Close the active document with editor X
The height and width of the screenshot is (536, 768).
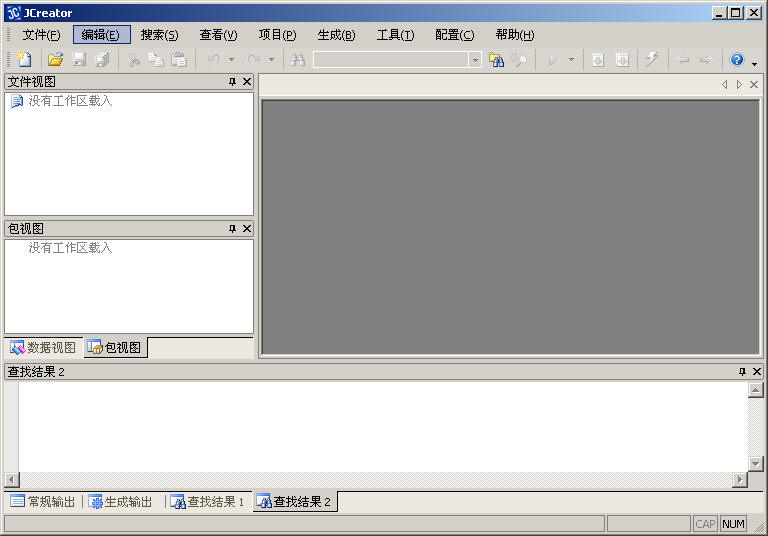tap(754, 85)
